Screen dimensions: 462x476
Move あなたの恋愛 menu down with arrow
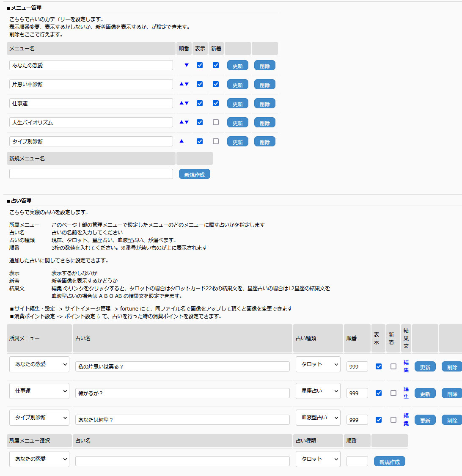point(187,65)
